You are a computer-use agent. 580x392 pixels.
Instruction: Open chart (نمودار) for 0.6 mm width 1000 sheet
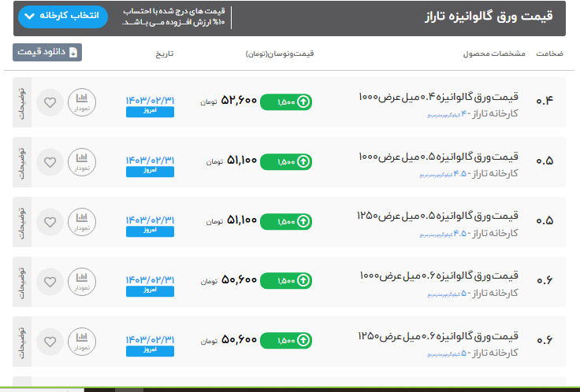point(81,281)
